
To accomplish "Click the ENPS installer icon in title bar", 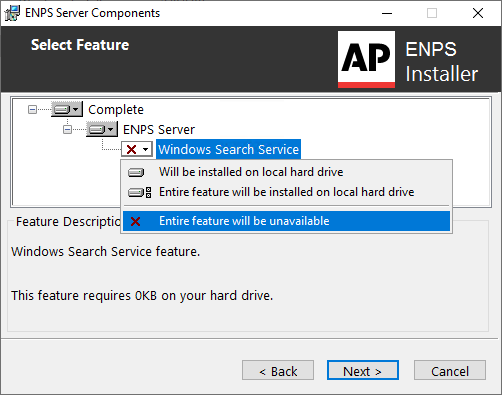I will tap(12, 13).
